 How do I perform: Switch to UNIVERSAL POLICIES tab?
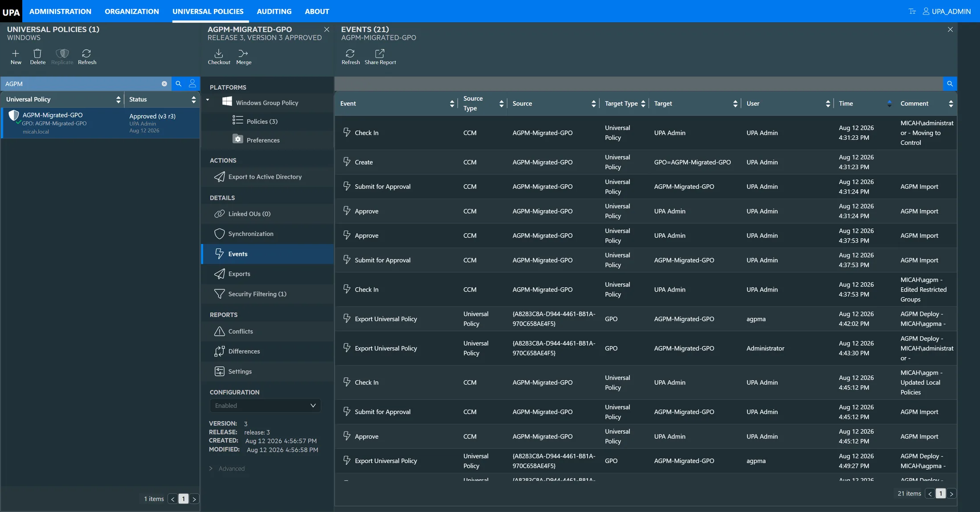coord(208,12)
